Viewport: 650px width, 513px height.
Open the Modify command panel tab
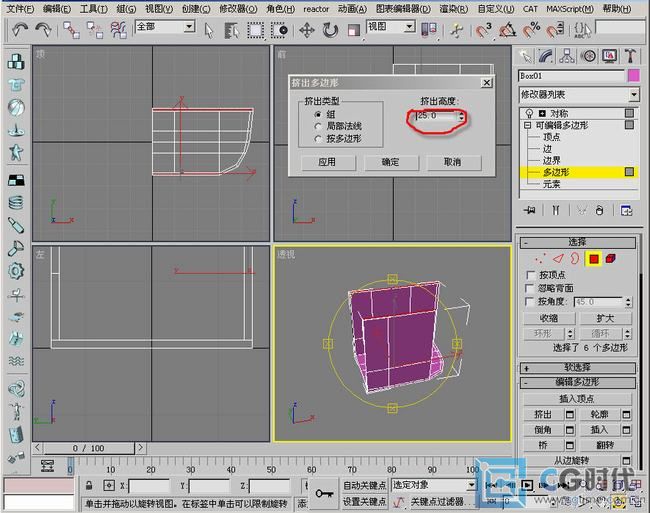tap(546, 56)
